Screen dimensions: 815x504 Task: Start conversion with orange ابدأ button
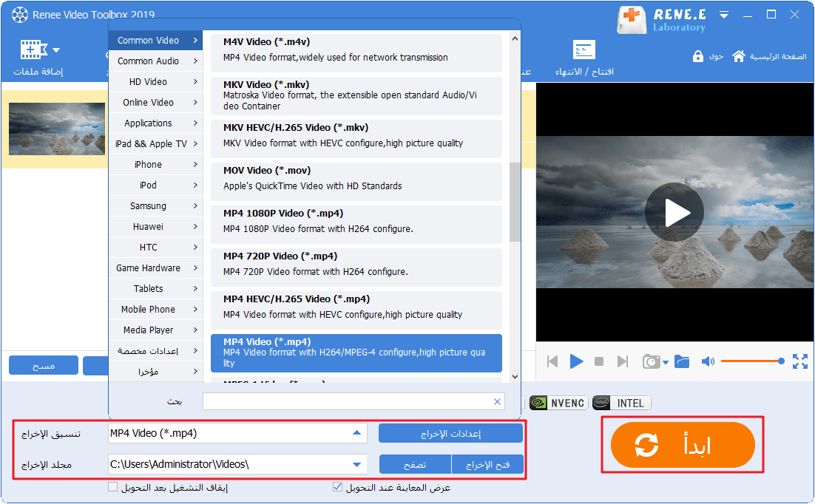click(x=683, y=446)
